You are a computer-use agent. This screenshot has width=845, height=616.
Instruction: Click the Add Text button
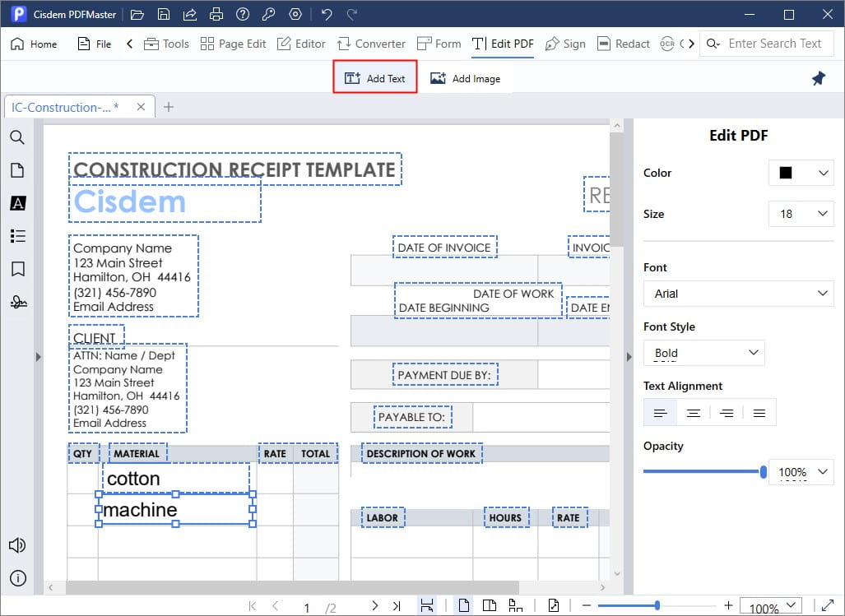tap(375, 78)
